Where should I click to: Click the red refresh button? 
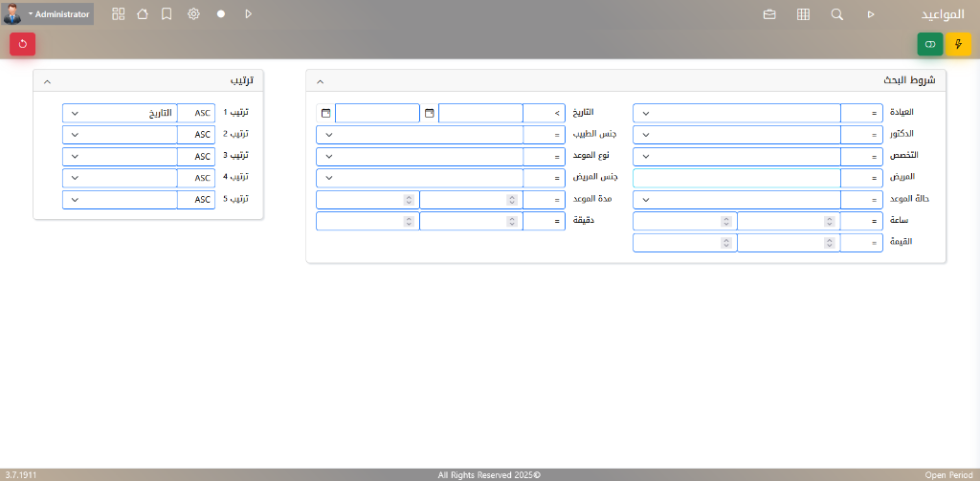(23, 44)
